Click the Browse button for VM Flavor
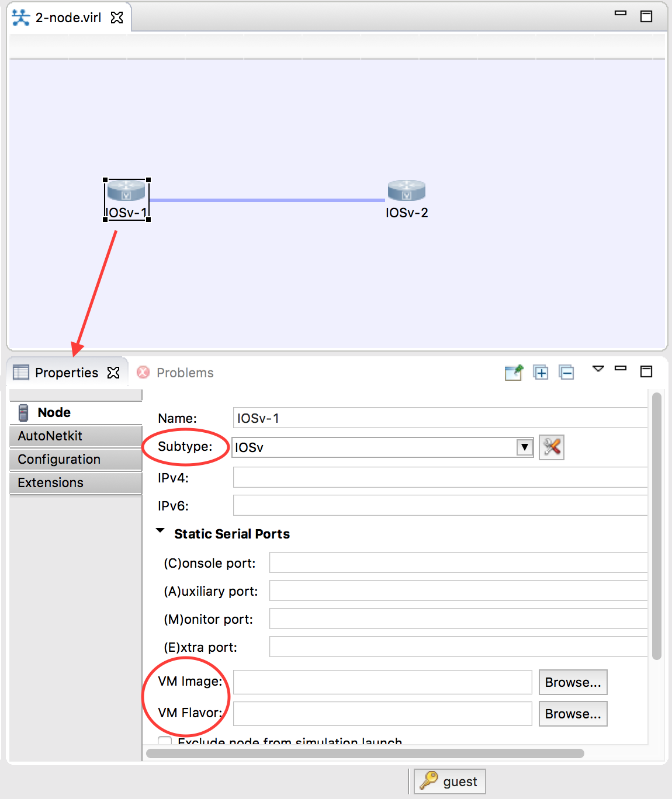672x799 pixels. click(x=573, y=713)
